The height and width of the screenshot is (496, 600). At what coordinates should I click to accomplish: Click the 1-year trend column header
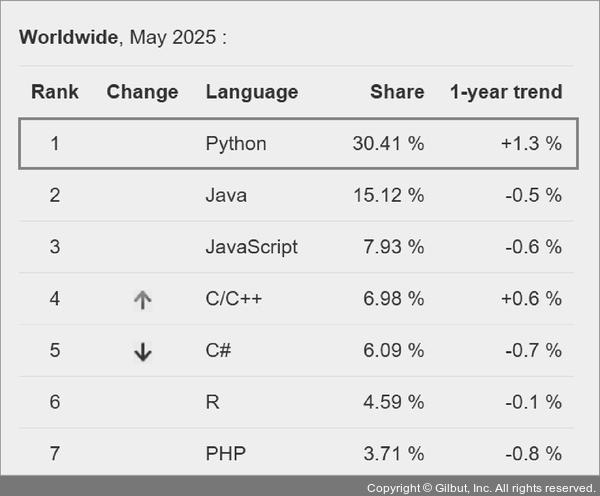pyautogui.click(x=506, y=92)
